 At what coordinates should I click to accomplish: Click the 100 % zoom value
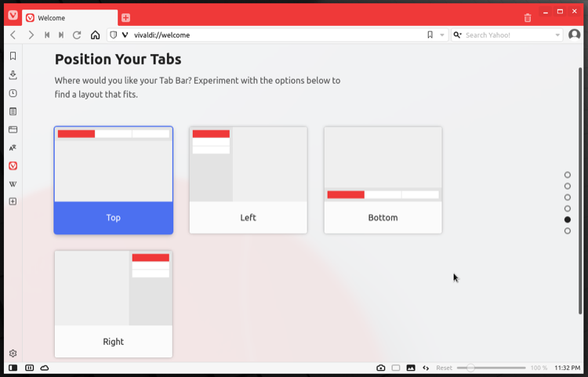point(539,368)
